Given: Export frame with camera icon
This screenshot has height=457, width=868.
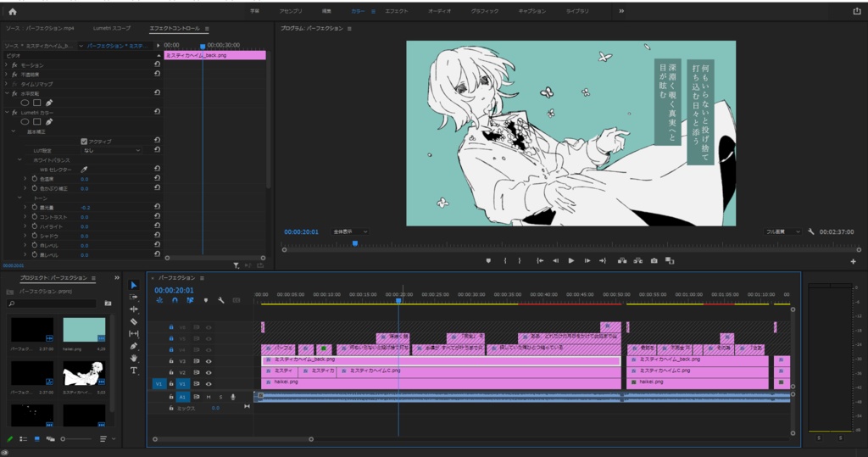Looking at the screenshot, I should point(654,260).
